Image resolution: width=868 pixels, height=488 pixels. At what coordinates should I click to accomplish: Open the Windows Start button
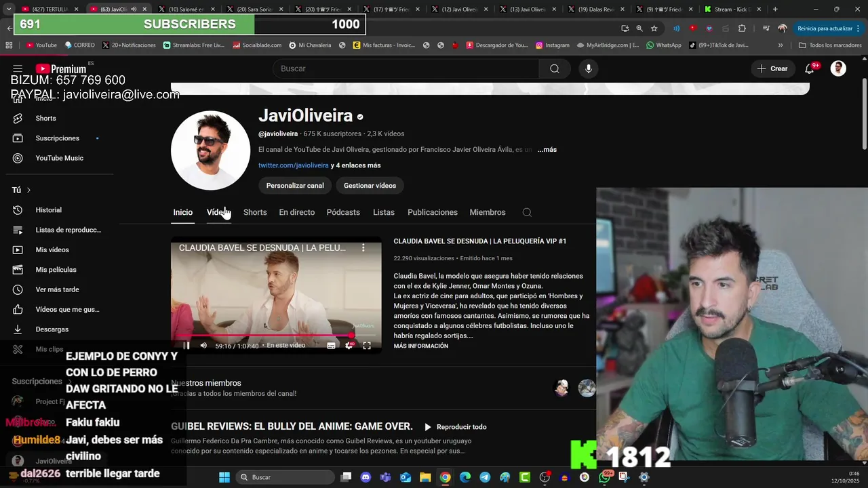tap(224, 477)
